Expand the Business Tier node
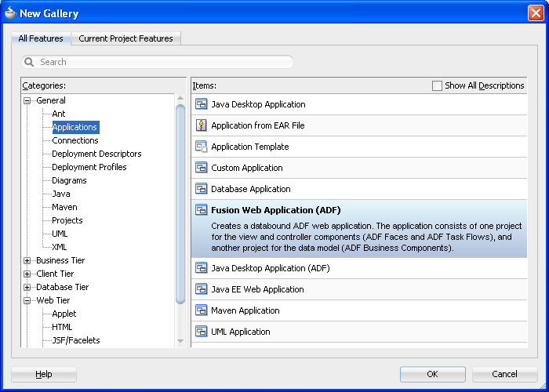 [27, 260]
